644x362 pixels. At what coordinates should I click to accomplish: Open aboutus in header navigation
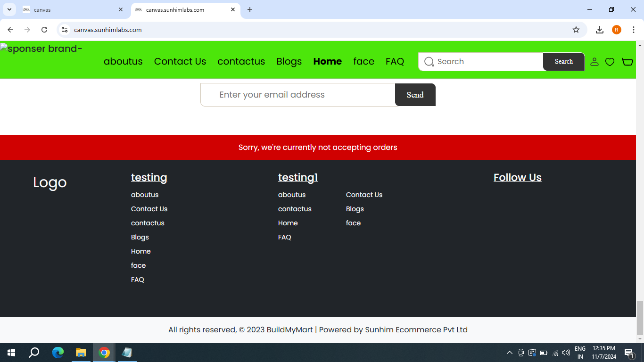(123, 62)
